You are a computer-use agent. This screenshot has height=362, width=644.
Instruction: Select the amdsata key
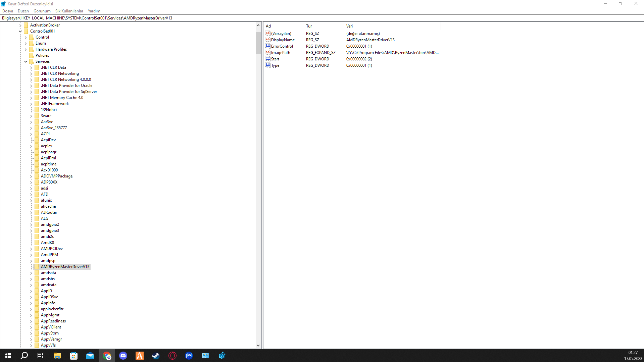tap(48, 273)
